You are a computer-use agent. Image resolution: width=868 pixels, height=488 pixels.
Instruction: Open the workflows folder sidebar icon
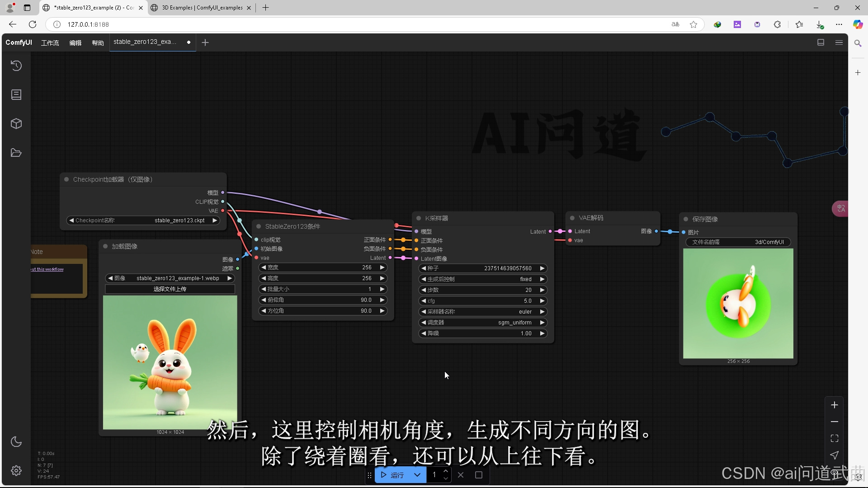tap(16, 153)
